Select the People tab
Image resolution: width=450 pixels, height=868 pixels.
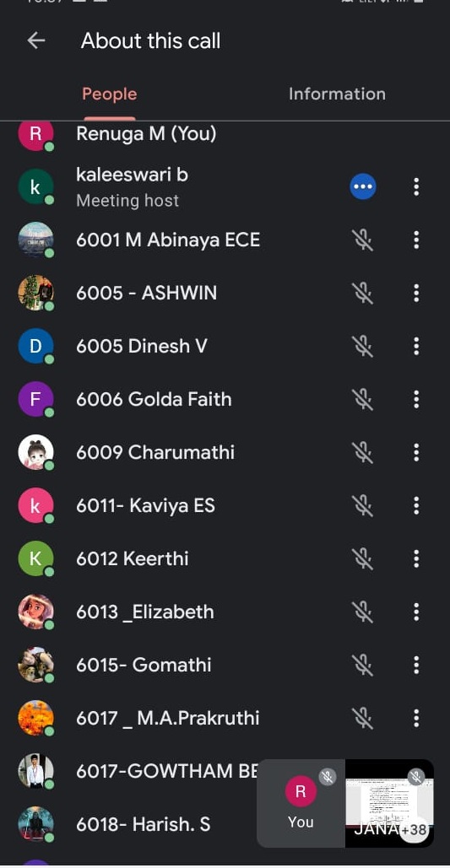click(x=109, y=94)
